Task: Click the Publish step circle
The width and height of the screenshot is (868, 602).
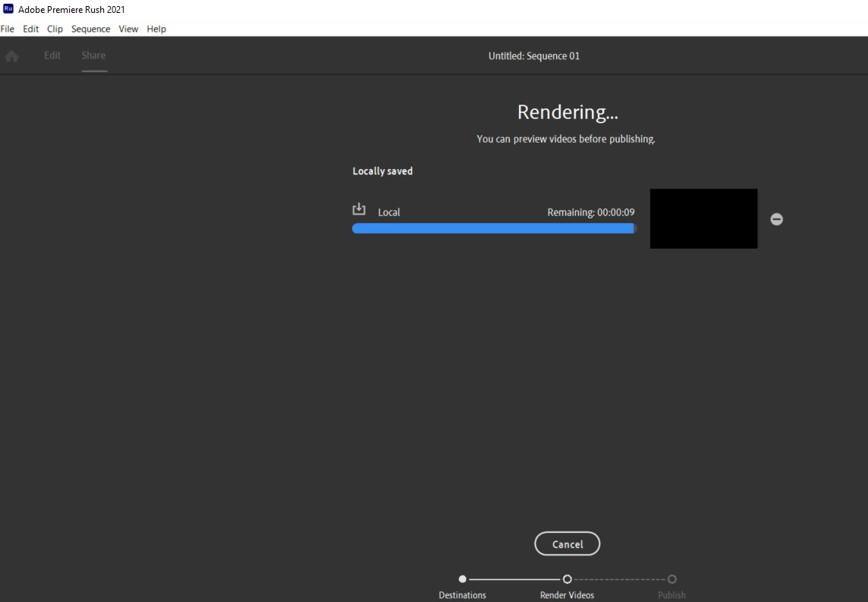Action: [671, 578]
